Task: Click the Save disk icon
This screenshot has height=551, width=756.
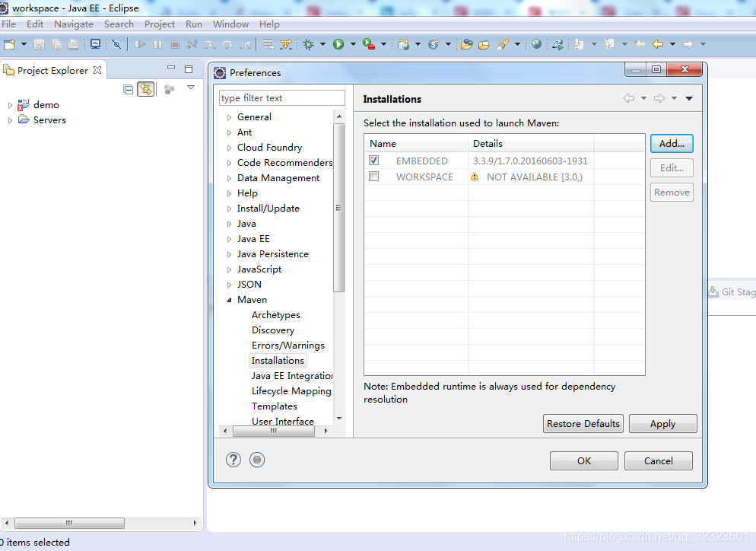Action: pyautogui.click(x=39, y=44)
